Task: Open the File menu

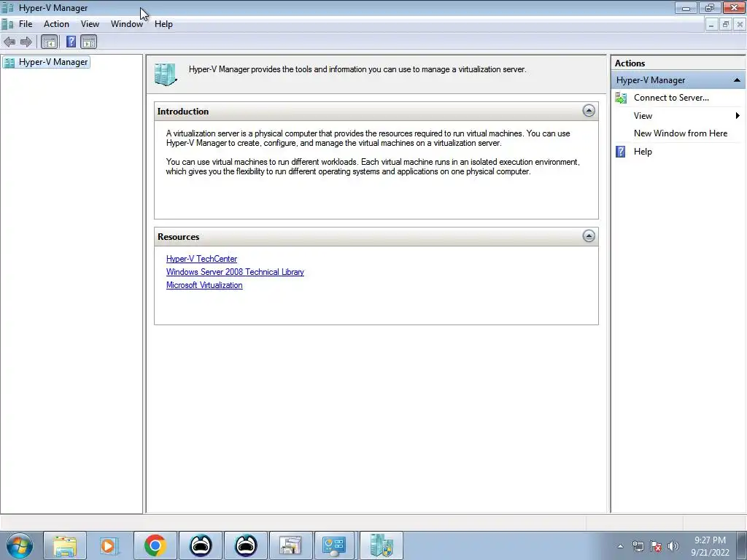Action: point(26,24)
